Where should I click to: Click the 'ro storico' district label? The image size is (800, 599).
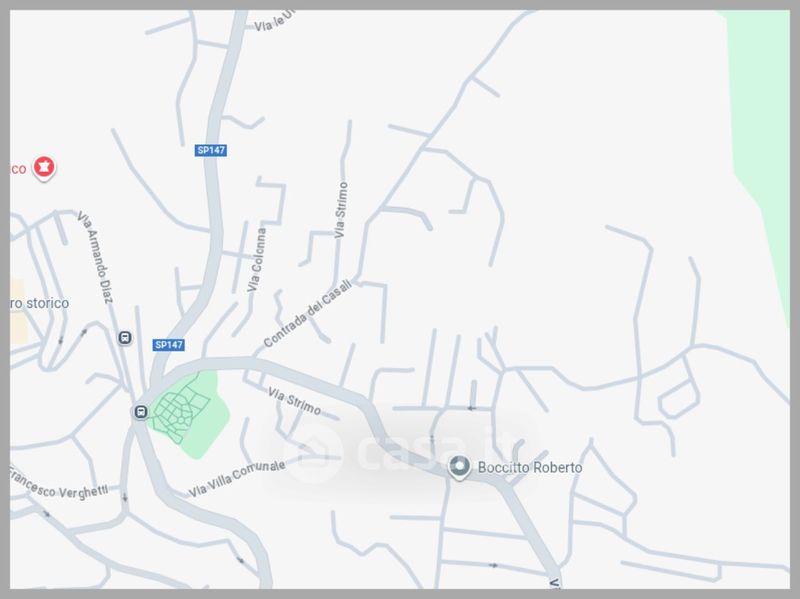click(39, 303)
